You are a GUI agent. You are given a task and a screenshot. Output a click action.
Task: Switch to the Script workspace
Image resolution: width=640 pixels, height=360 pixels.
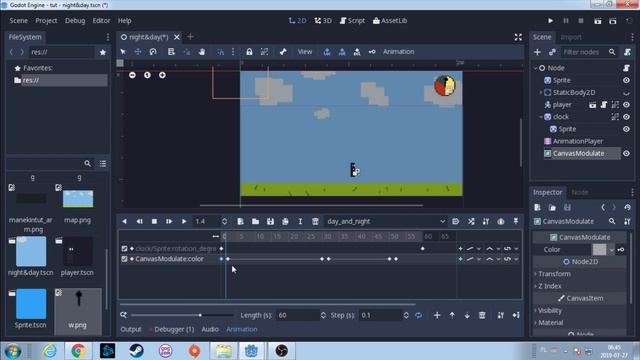tap(352, 20)
